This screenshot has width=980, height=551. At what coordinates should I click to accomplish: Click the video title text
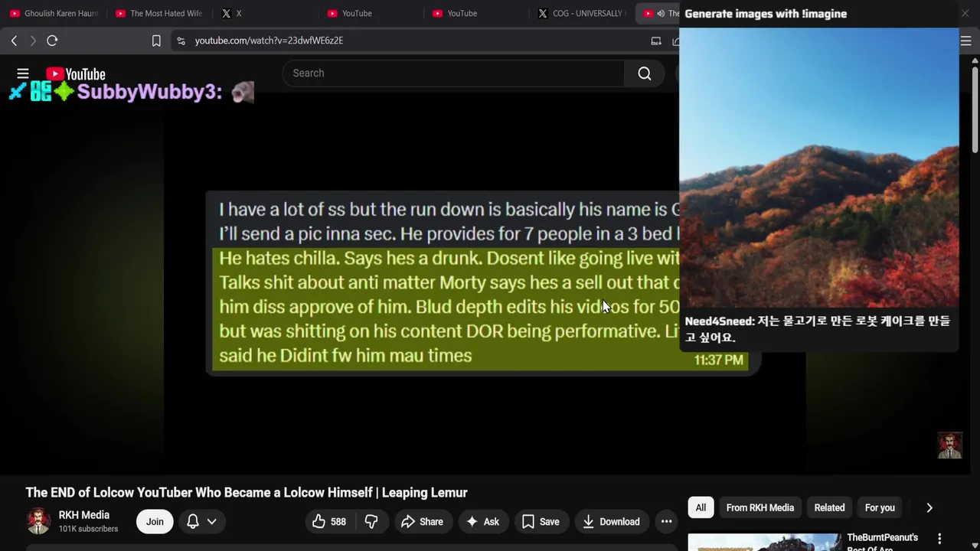click(x=247, y=493)
